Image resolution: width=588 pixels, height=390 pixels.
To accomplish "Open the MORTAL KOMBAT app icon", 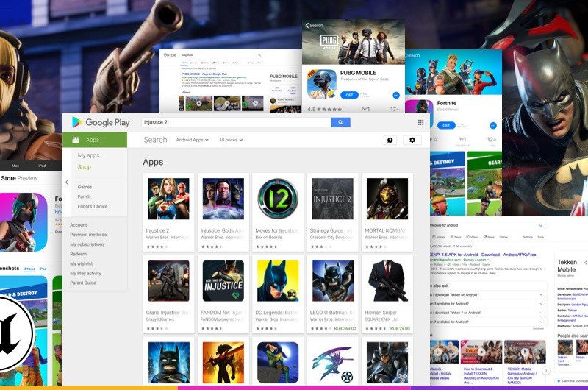I will pos(387,199).
